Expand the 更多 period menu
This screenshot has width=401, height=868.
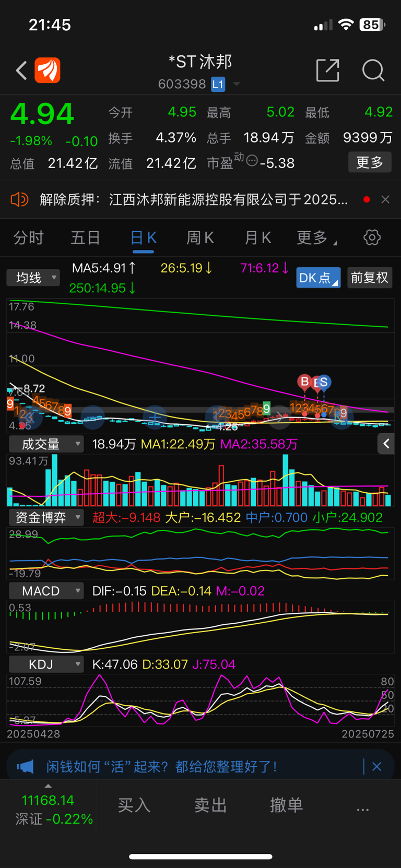click(316, 238)
